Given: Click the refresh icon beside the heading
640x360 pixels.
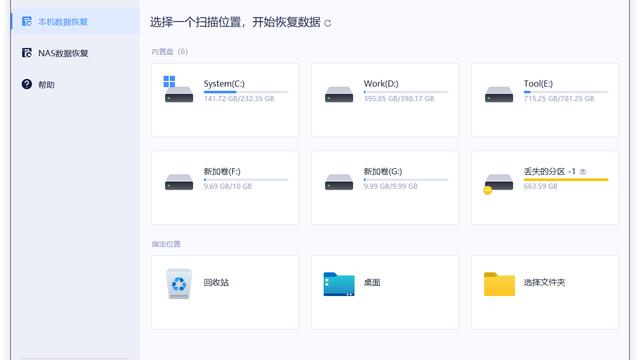Looking at the screenshot, I should (x=327, y=23).
